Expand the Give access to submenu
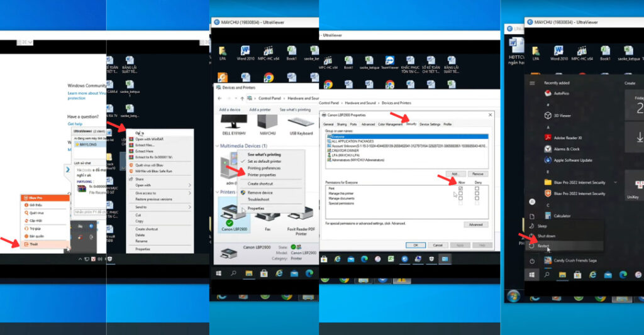Screen dimensions: 644x335 click(x=189, y=193)
